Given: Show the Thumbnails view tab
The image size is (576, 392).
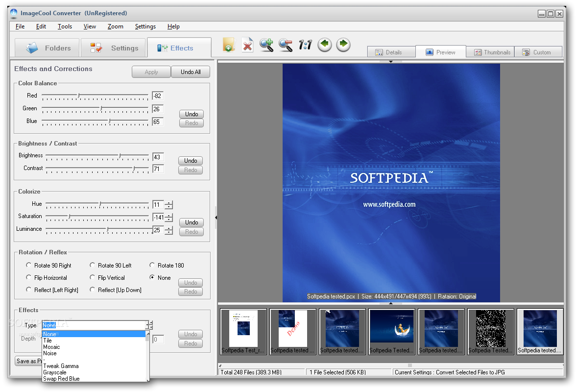Looking at the screenshot, I should point(490,52).
